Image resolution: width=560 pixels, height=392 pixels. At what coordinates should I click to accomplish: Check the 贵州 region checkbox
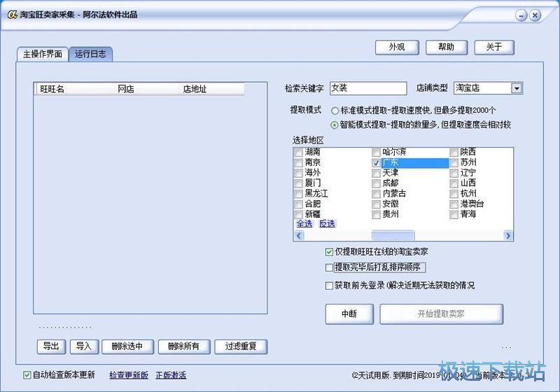[x=376, y=215]
